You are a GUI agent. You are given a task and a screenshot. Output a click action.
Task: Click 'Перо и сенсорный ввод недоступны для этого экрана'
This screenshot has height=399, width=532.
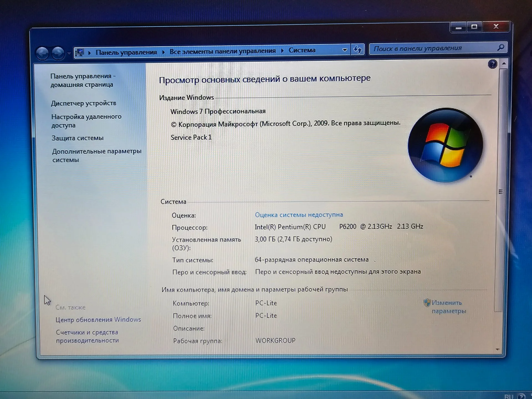pos(338,272)
